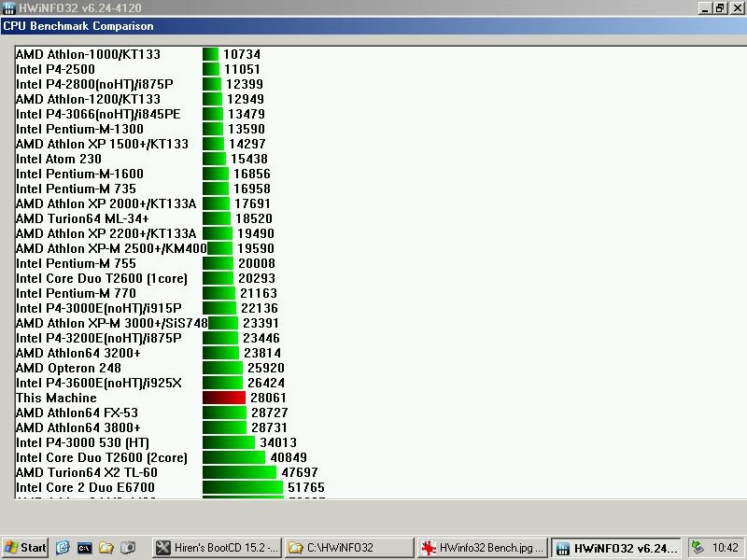Image resolution: width=747 pixels, height=560 pixels.
Task: Open the Start menu
Action: (25, 548)
